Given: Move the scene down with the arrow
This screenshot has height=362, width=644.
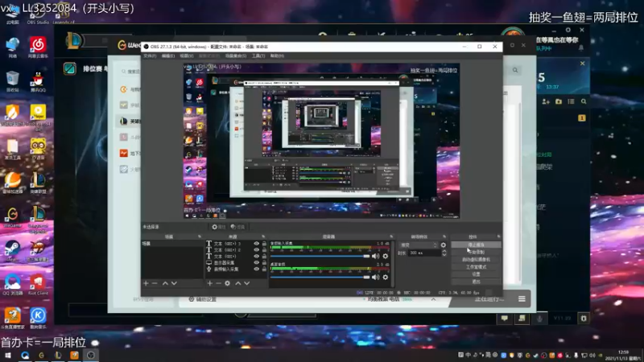Looking at the screenshot, I should tap(174, 283).
